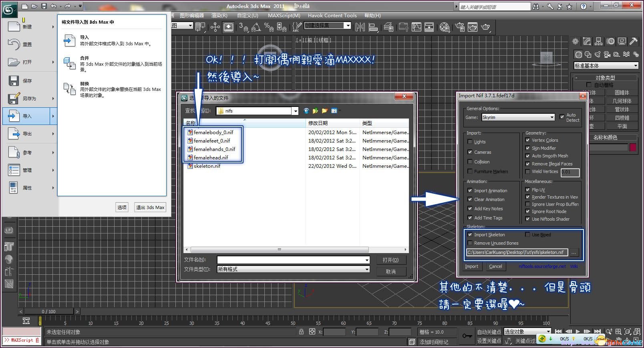644x348 pixels.
Task: Uncheck the Flip UV checkbox
Action: click(x=527, y=189)
